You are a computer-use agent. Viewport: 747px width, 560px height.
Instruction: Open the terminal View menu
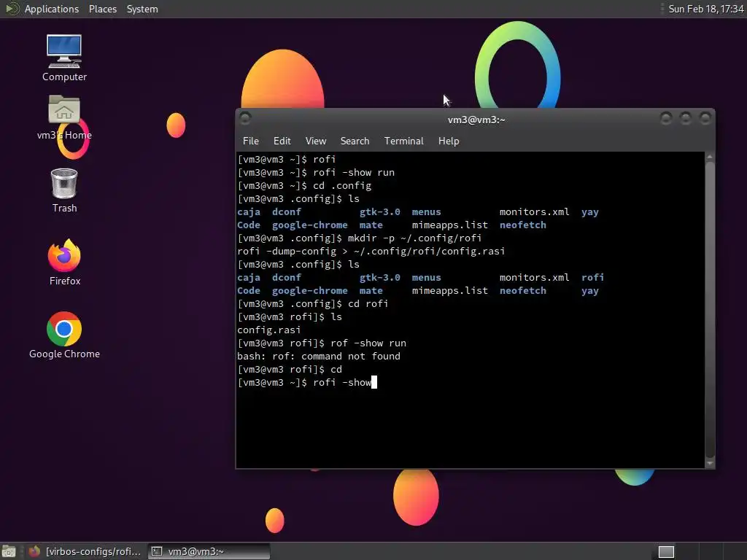316,141
